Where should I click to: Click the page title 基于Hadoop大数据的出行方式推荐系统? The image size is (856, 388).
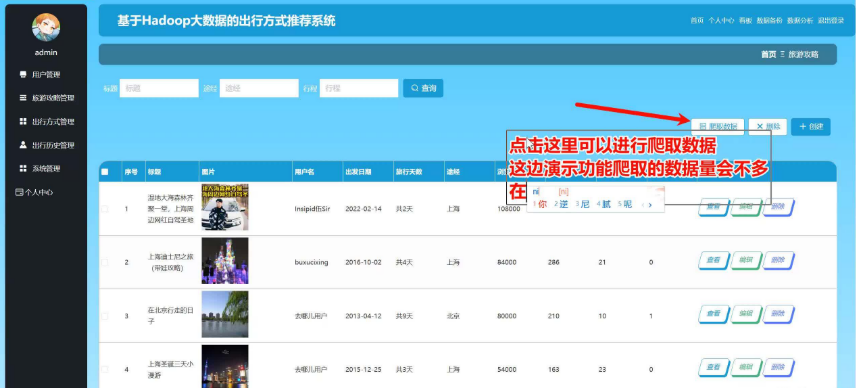coord(226,21)
